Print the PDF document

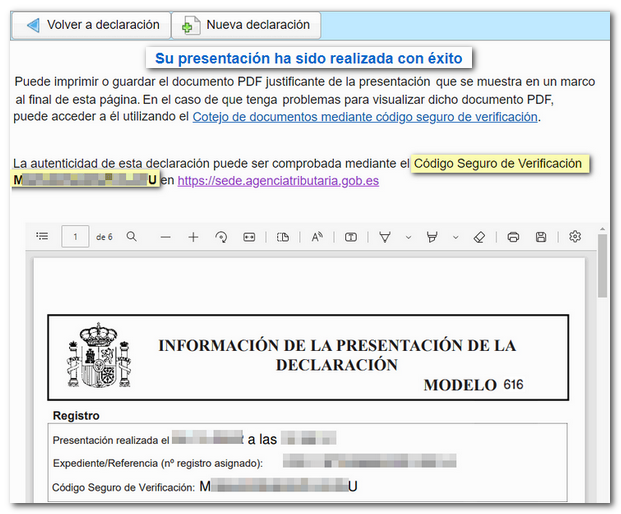tap(513, 237)
